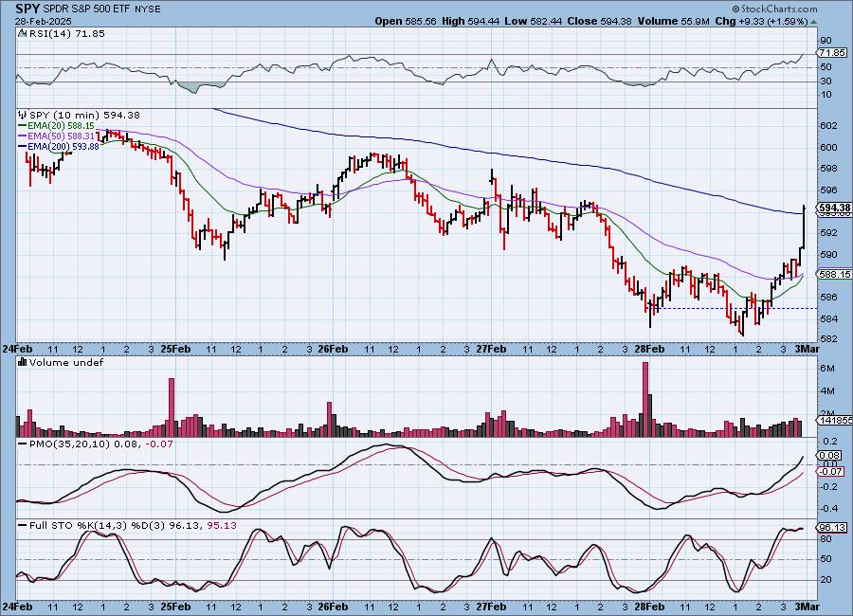Screen dimensions: 853x616
Task: Click the black line swatch before PMO(35,20,10)
Action: (23, 444)
